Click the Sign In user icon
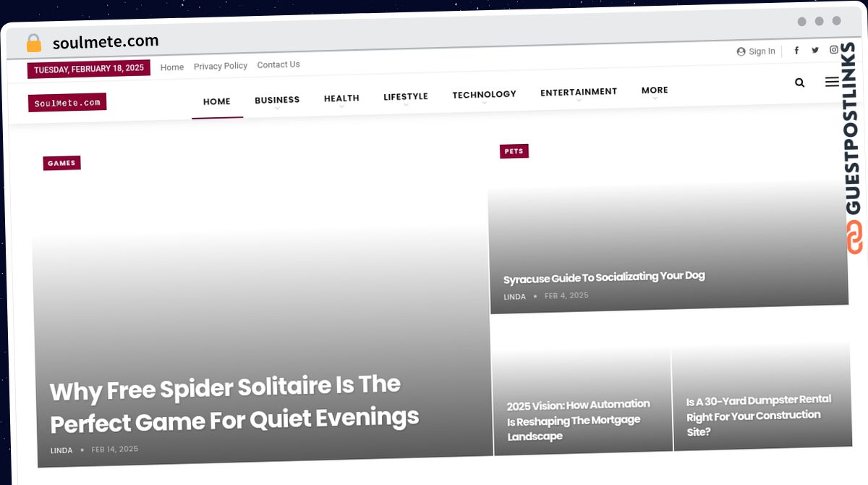The width and height of the screenshot is (868, 485). [741, 51]
